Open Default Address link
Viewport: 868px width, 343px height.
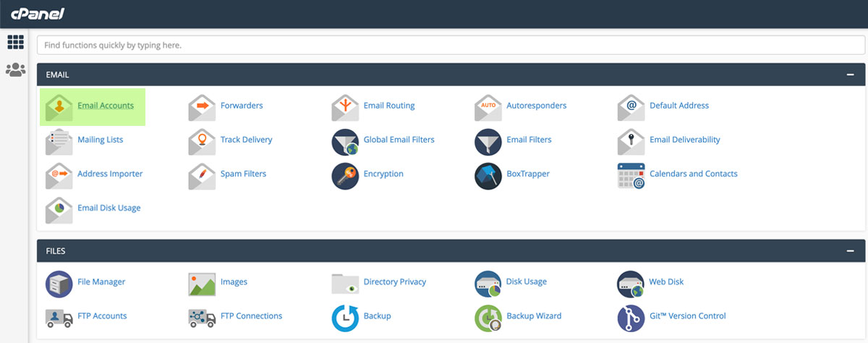click(x=679, y=106)
